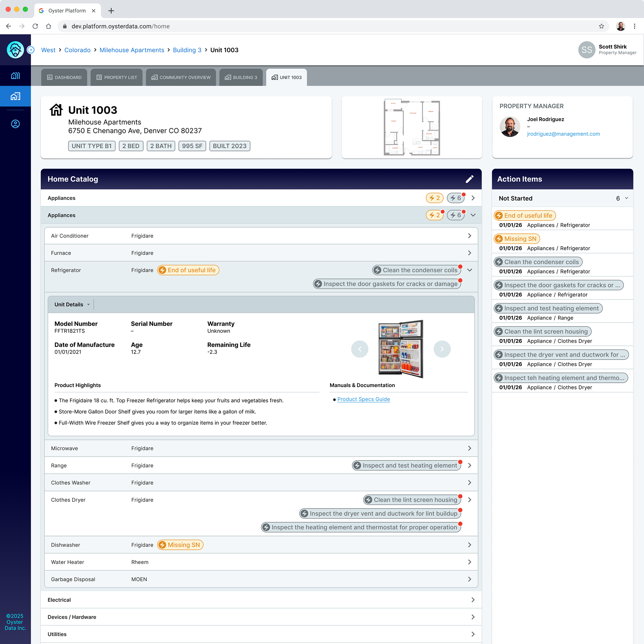Open the browser home page button
644x644 pixels.
(x=49, y=26)
